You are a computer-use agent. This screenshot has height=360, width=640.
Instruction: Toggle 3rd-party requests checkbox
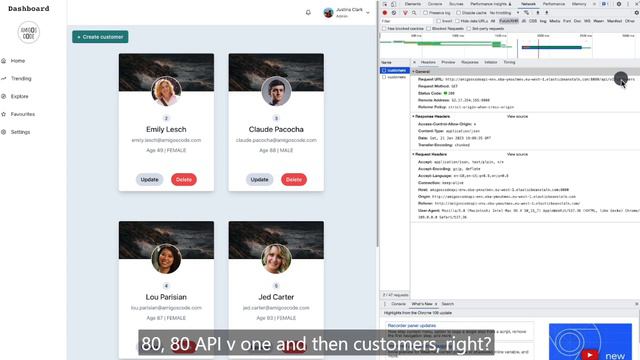pyautogui.click(x=469, y=29)
